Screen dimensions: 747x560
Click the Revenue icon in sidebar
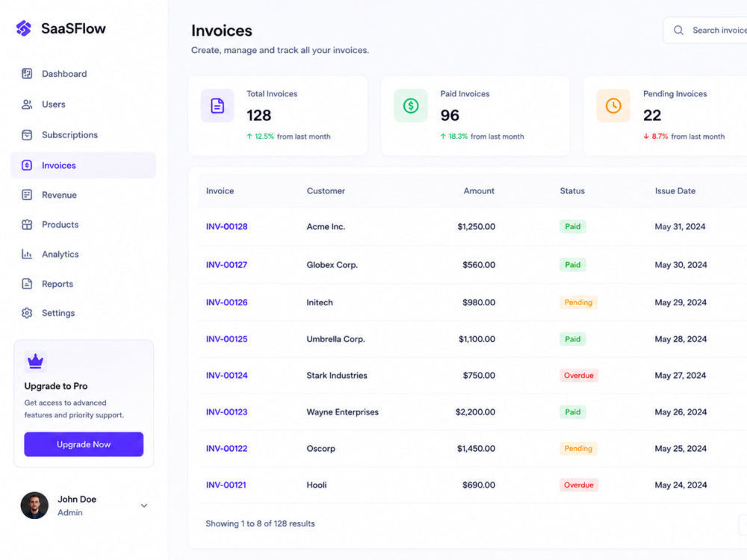point(27,195)
